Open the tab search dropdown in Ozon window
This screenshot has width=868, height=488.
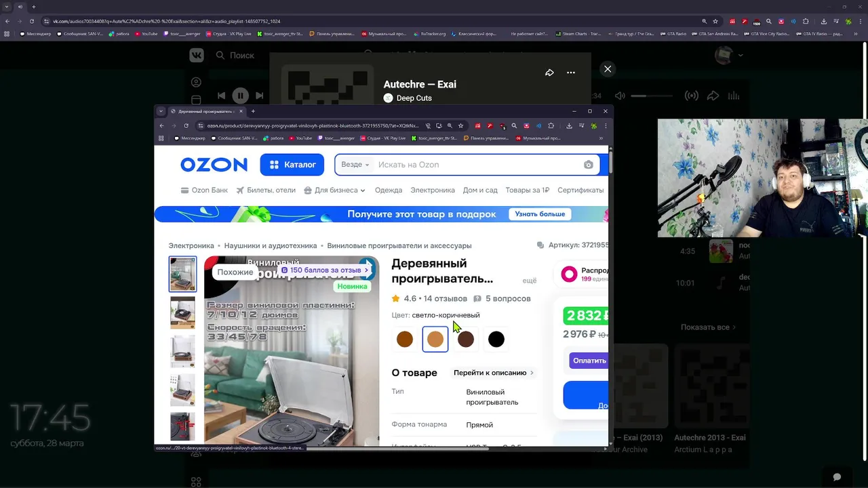point(161,111)
